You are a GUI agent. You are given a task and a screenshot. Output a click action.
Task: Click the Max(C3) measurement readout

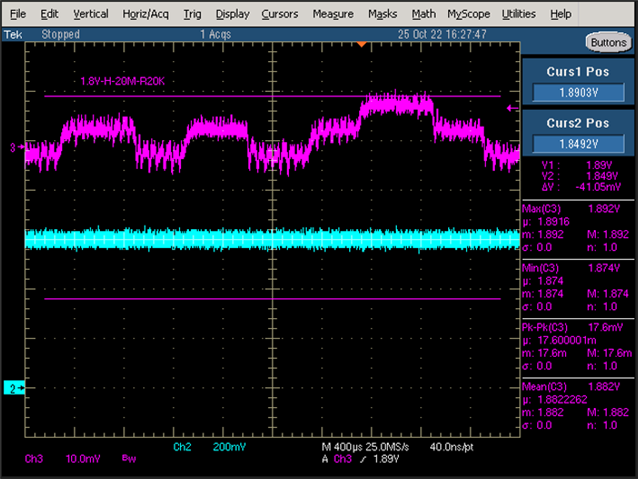(578, 228)
